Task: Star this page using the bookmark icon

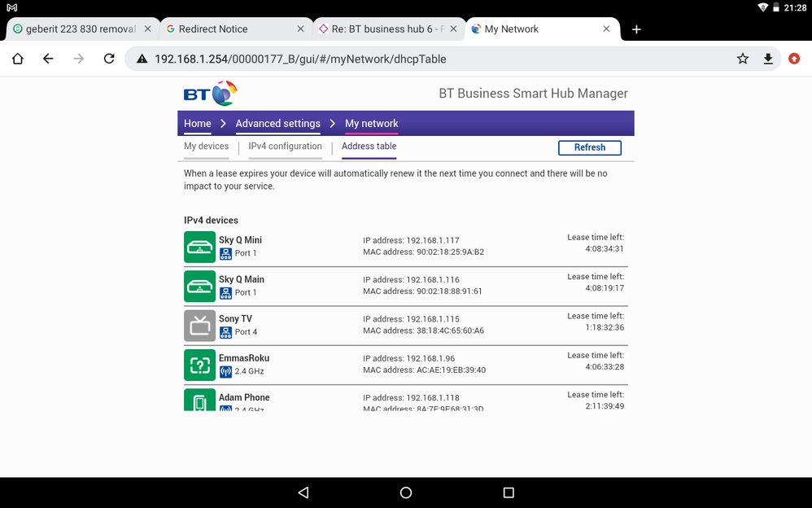Action: click(x=742, y=59)
